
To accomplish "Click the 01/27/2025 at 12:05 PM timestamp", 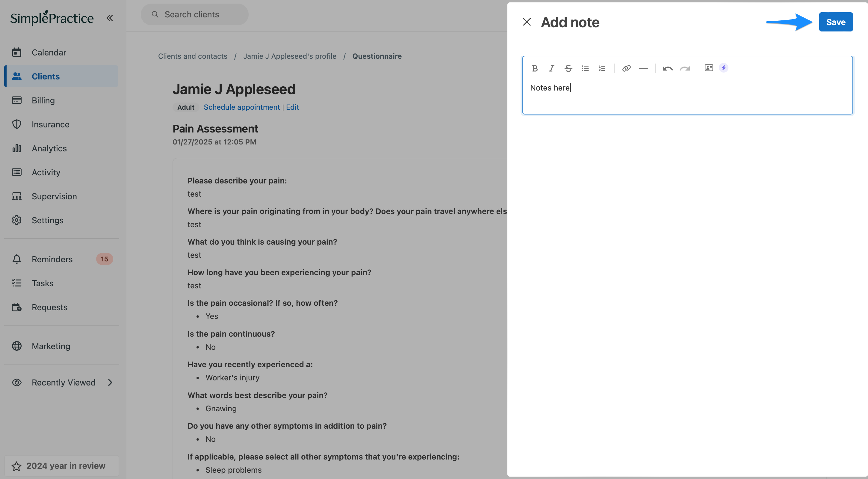I will coord(214,142).
